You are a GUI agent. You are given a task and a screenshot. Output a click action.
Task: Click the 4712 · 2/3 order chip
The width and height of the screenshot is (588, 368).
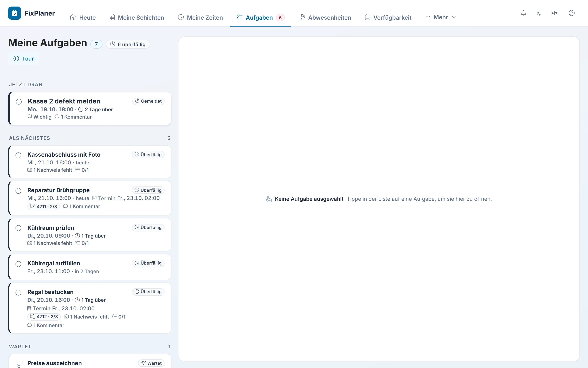(x=44, y=317)
